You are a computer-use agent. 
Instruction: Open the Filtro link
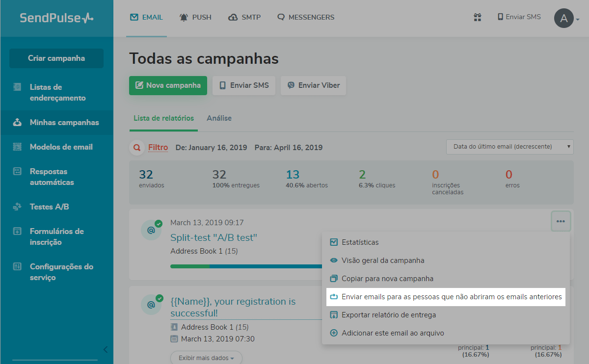tap(158, 147)
